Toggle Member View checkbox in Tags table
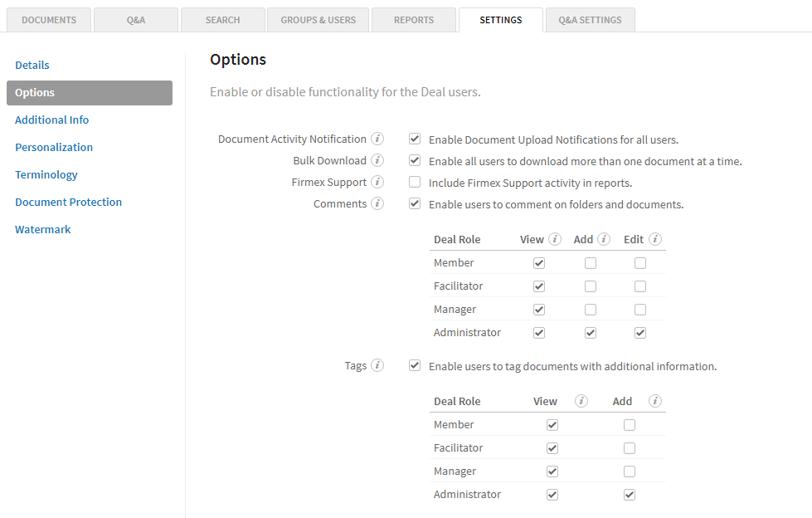The image size is (812, 518). (552, 425)
